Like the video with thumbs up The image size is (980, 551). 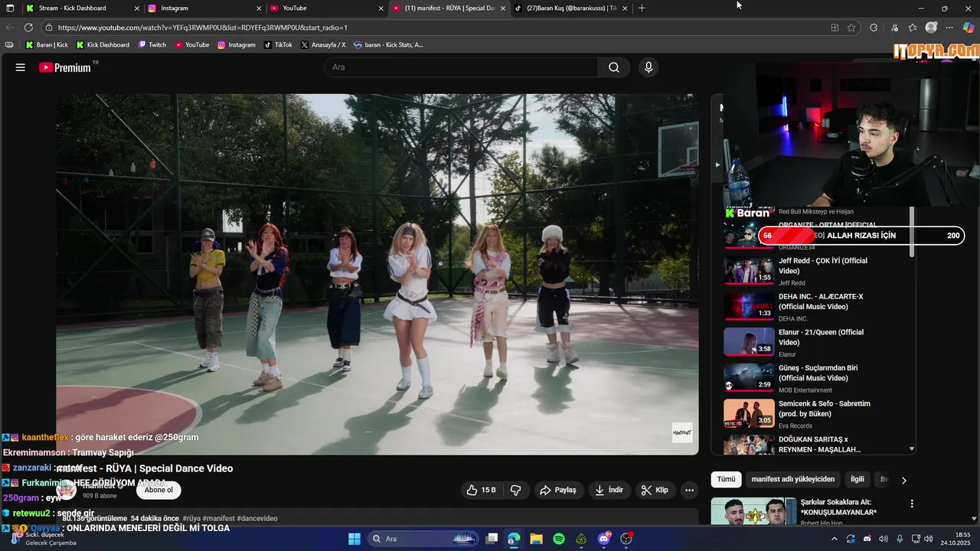coord(481,490)
